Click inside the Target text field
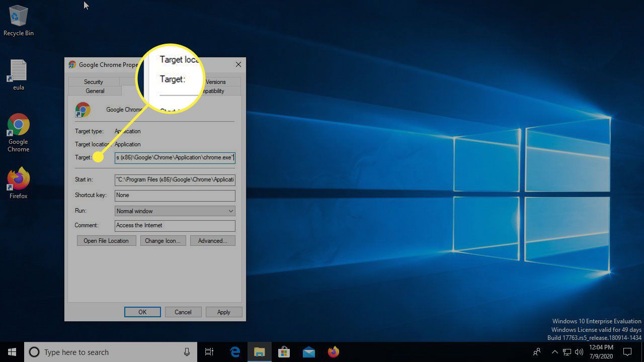The width and height of the screenshot is (644, 362). (175, 158)
